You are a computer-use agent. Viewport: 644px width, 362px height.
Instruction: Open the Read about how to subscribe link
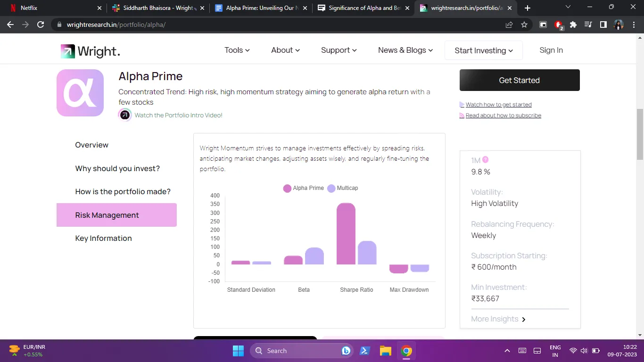pos(503,115)
